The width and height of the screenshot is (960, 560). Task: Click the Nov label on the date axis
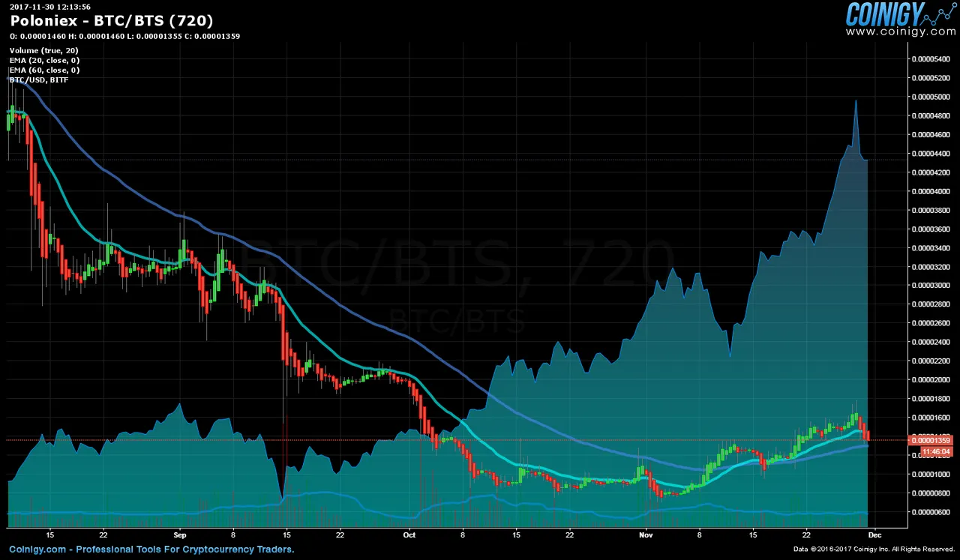coord(645,535)
